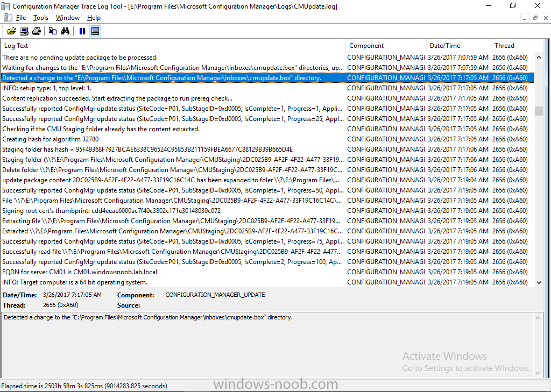Sort by the Thread column header
Viewport: 551px width, 392px height.
click(x=512, y=46)
